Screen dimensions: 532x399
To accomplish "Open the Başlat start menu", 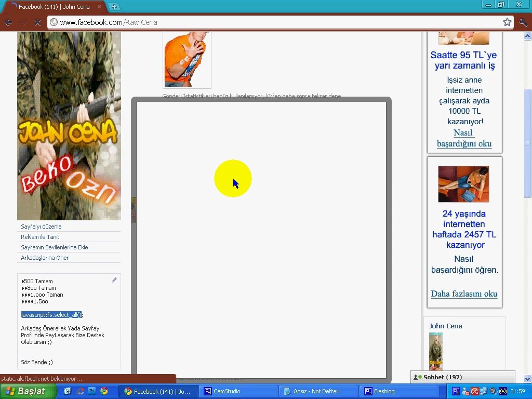I will coord(28,391).
